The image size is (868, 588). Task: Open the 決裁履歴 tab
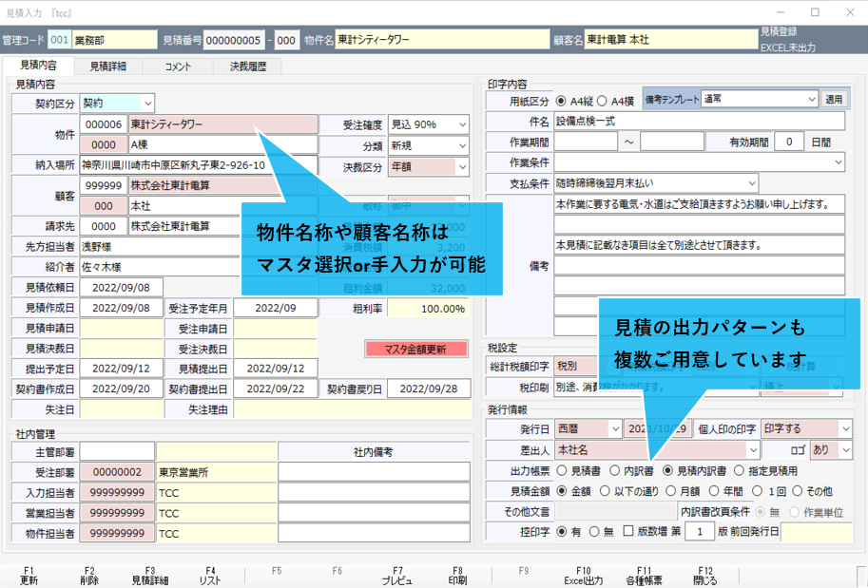coord(248,66)
